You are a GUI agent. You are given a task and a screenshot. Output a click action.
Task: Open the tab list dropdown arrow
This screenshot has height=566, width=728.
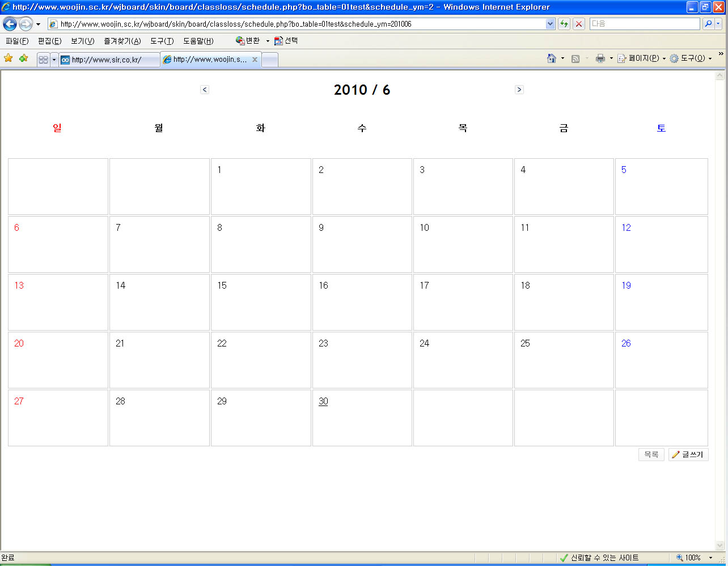(54, 60)
